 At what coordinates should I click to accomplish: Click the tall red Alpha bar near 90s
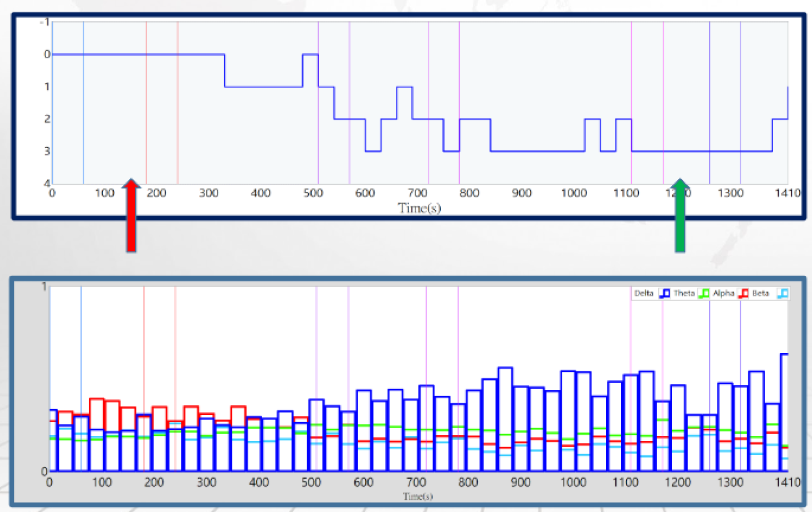click(x=97, y=413)
